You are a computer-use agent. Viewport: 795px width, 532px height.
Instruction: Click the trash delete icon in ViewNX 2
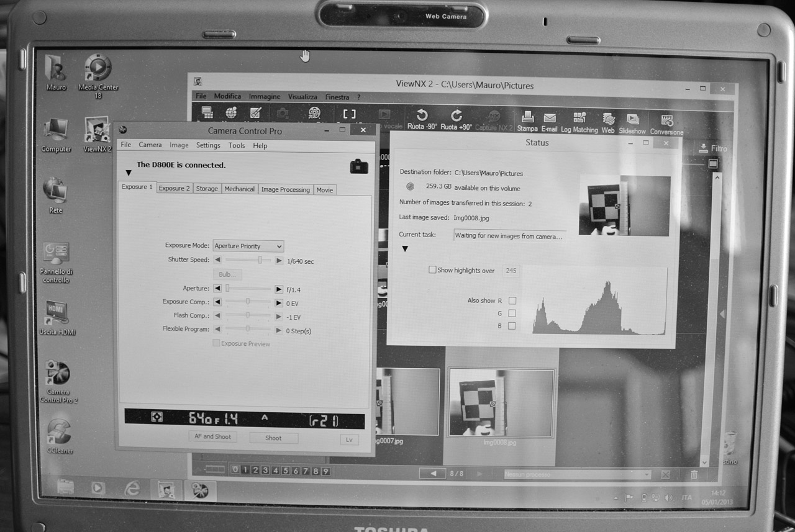(694, 474)
